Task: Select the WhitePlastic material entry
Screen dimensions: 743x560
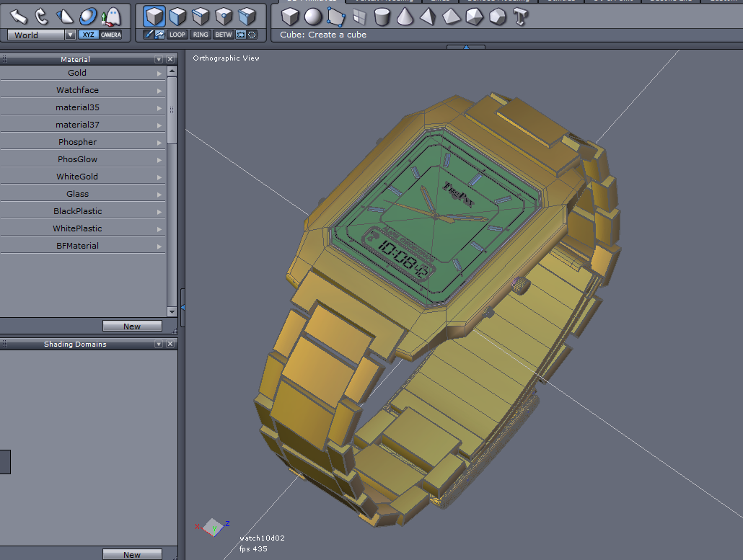Action: coord(82,228)
